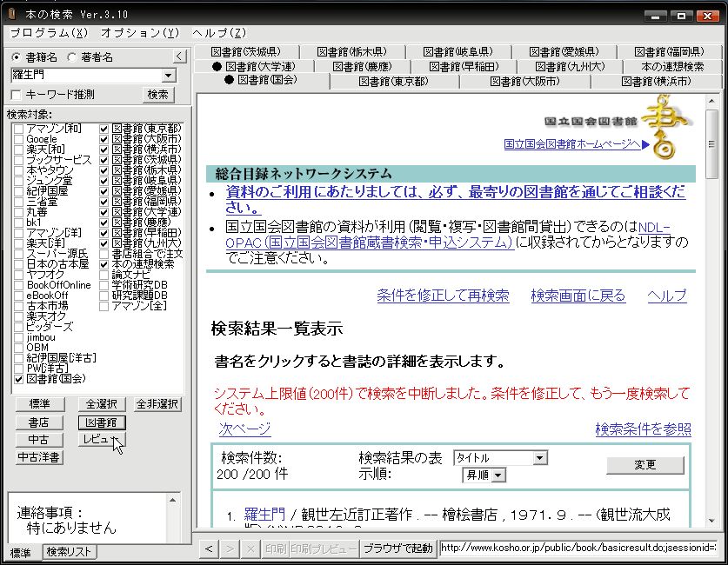Switch to 図書館(大阪市) tab

(x=524, y=81)
